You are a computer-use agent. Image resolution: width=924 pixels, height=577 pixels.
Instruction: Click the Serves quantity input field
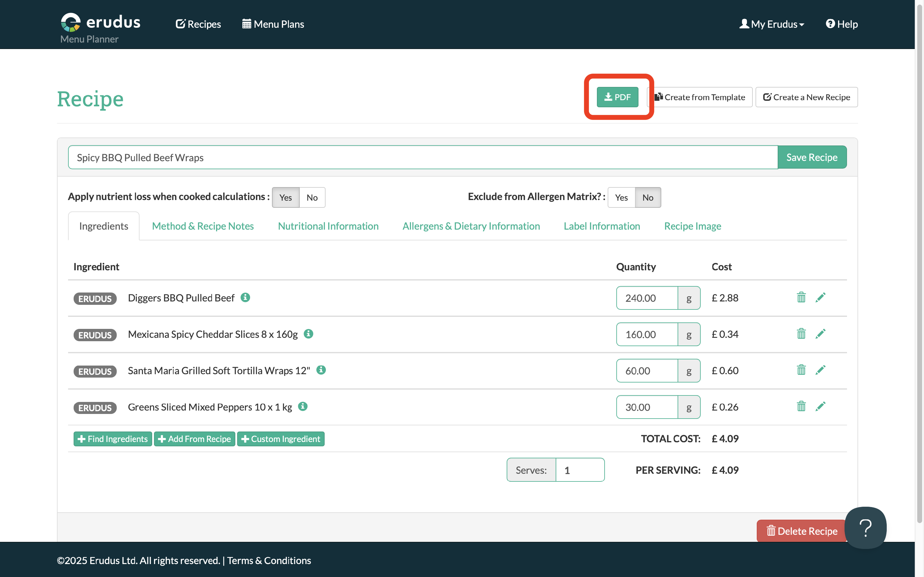click(580, 470)
